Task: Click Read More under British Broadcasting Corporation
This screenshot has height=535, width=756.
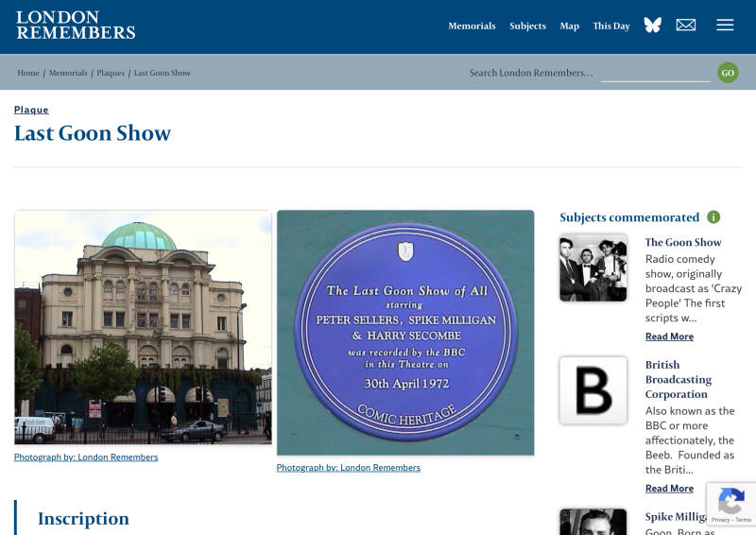Action: click(669, 488)
